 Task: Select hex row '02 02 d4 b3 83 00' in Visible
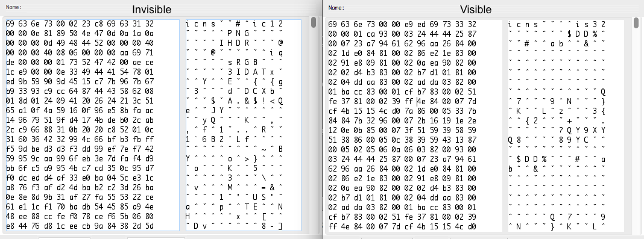pos(403,72)
